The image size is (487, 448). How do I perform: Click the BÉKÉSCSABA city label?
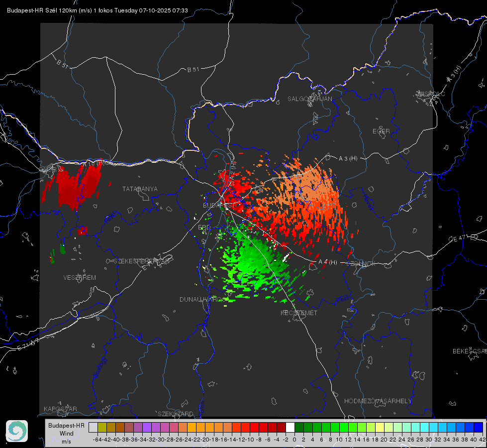(x=470, y=351)
